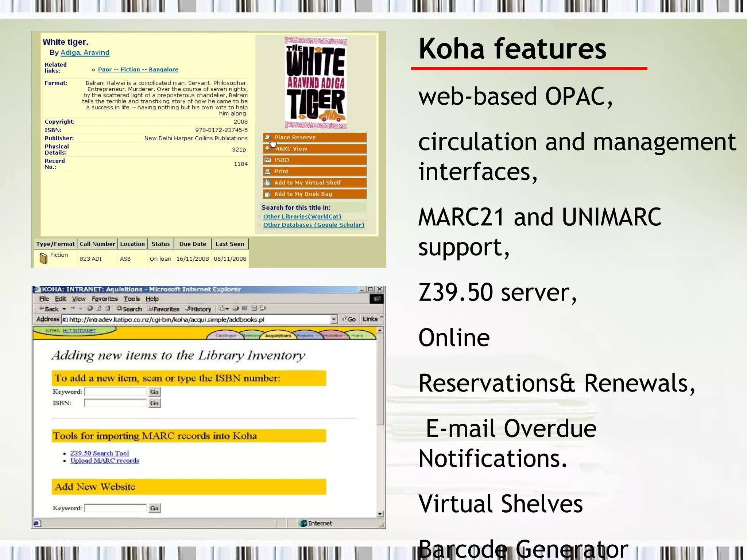Open the View menu
Image resolution: width=747 pixels, height=560 pixels.
pyautogui.click(x=79, y=299)
